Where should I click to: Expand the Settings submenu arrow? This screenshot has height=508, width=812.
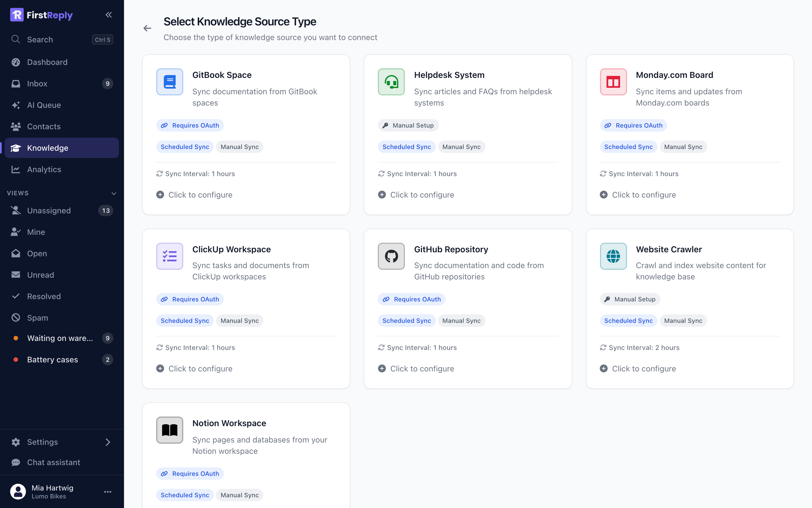pos(108,442)
